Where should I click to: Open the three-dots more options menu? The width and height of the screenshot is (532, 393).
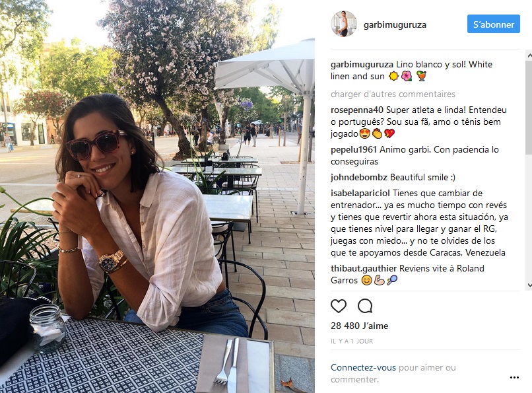pyautogui.click(x=514, y=377)
